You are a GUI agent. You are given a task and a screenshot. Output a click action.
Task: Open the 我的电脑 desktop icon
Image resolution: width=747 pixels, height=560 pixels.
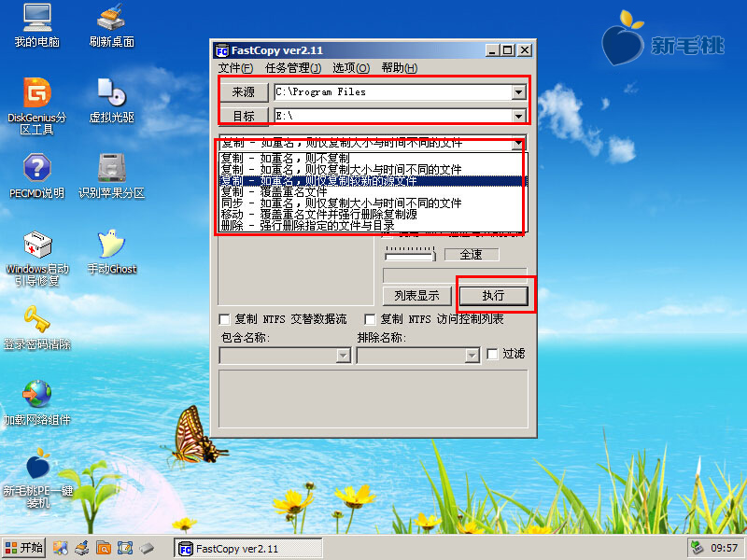[36, 26]
